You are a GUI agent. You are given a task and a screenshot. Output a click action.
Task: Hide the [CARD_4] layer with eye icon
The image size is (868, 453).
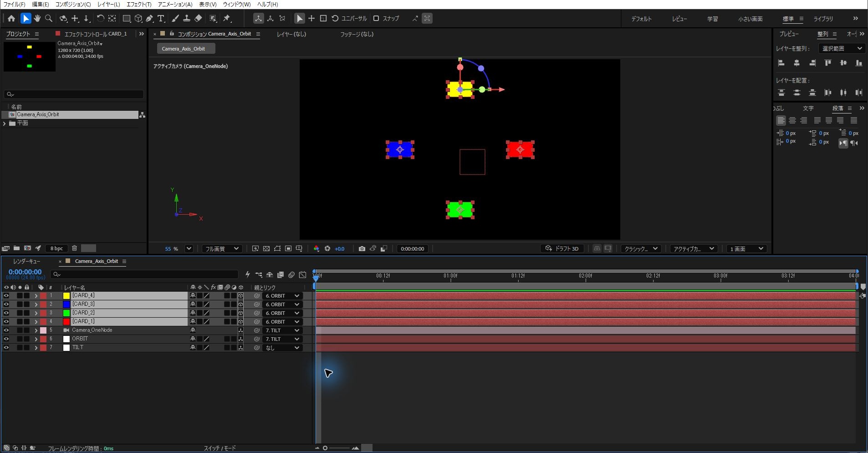(6, 296)
